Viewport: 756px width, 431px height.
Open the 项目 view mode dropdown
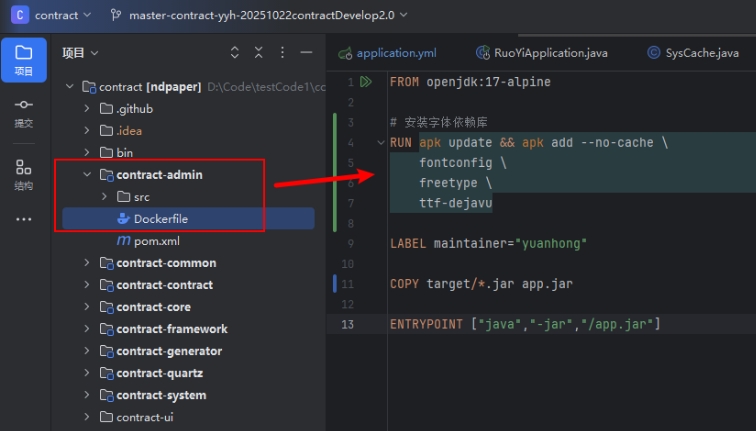[80, 53]
